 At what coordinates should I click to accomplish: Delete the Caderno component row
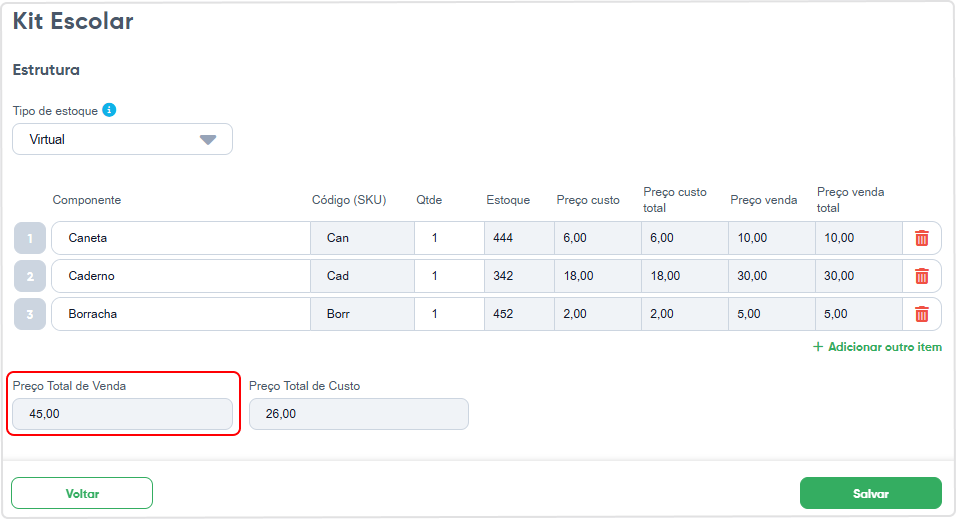[x=921, y=276]
